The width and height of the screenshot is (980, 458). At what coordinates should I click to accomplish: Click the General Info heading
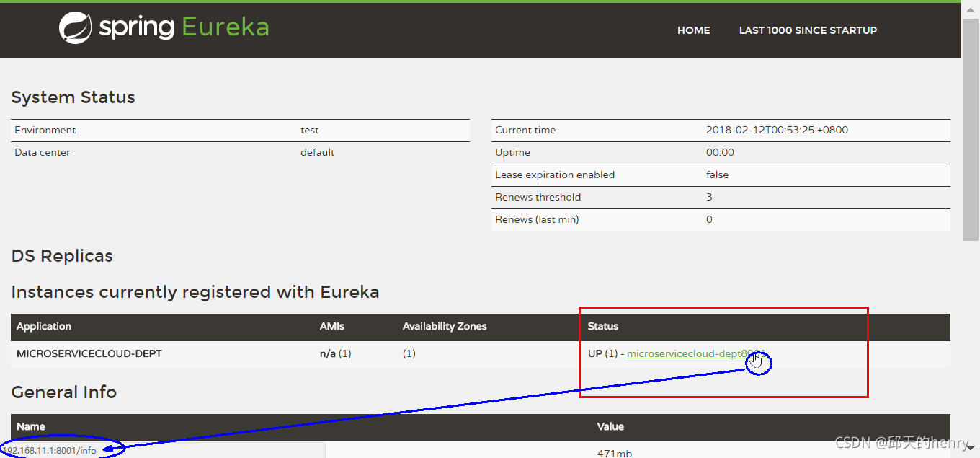pos(64,392)
